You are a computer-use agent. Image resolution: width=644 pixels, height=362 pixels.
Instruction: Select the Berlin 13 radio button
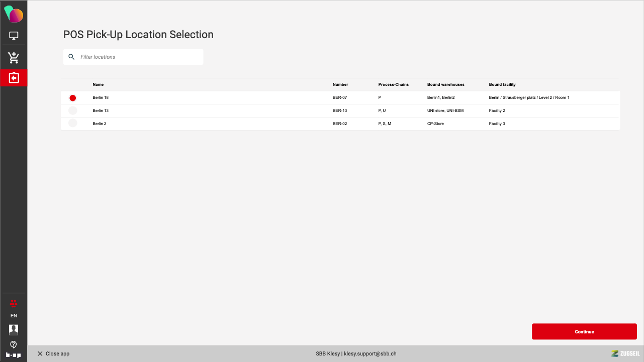(73, 110)
